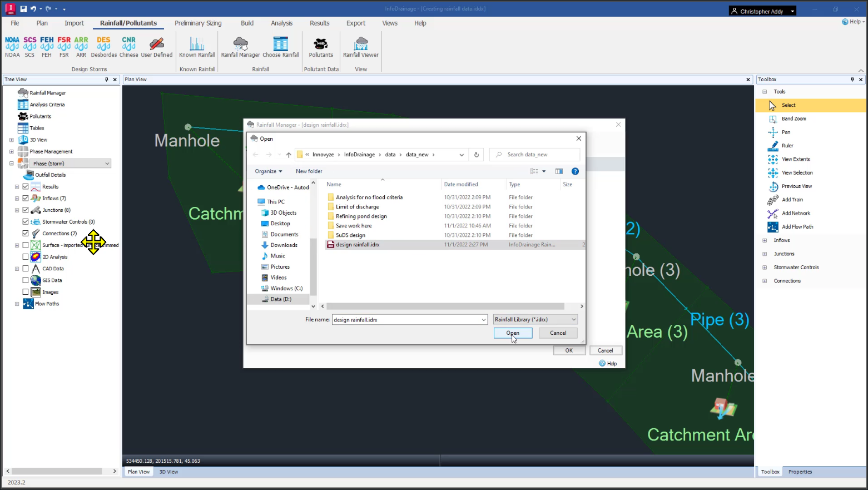Switch to the Results ribbon tab
This screenshot has width=868, height=490.
coord(320,23)
